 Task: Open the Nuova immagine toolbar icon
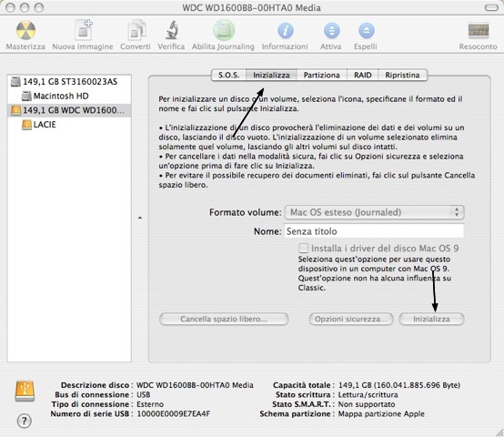(x=84, y=29)
